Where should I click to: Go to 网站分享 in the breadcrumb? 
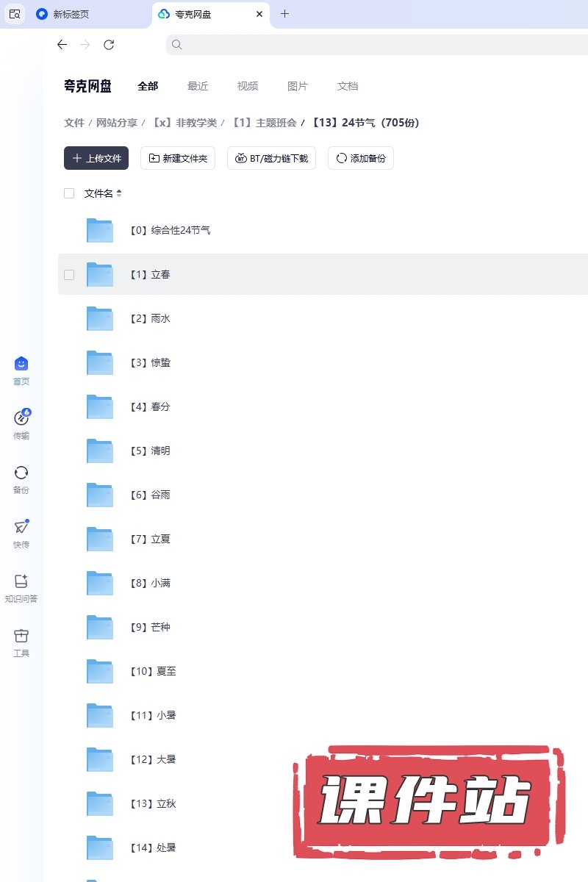pyautogui.click(x=117, y=123)
